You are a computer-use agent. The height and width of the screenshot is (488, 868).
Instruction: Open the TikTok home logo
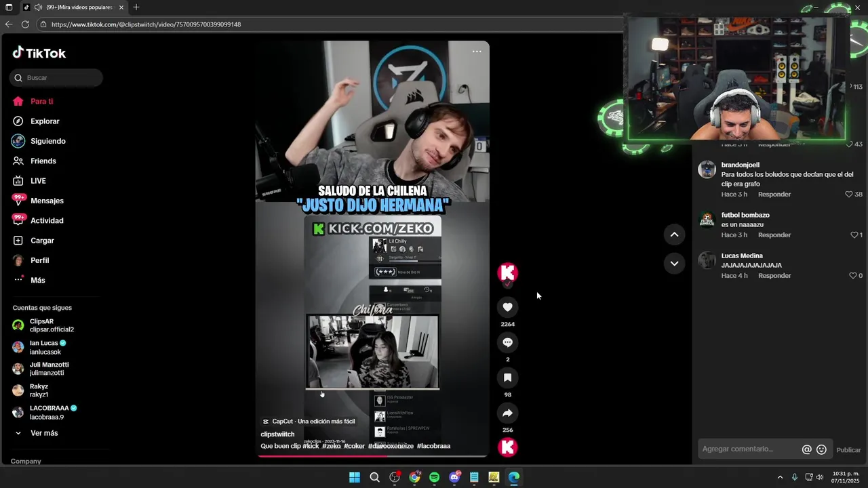(x=39, y=53)
